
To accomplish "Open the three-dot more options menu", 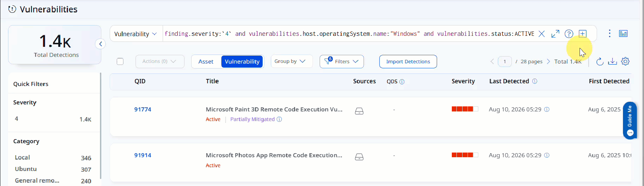I will pos(609,33).
